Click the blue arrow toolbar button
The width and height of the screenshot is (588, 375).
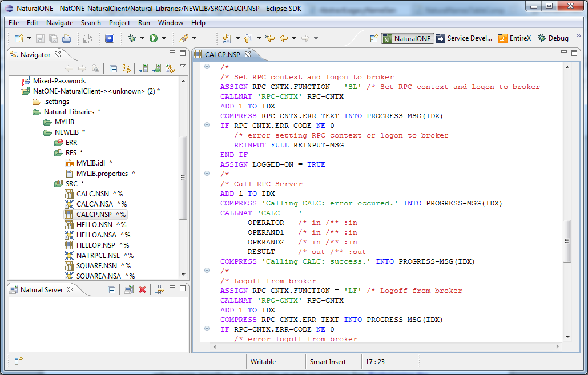coord(110,38)
